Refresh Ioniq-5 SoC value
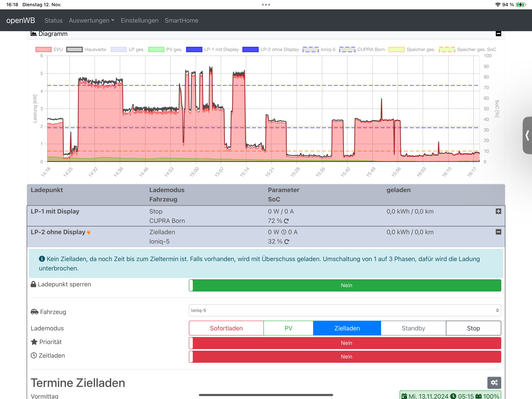Viewport: 532px width, 399px height. click(286, 242)
